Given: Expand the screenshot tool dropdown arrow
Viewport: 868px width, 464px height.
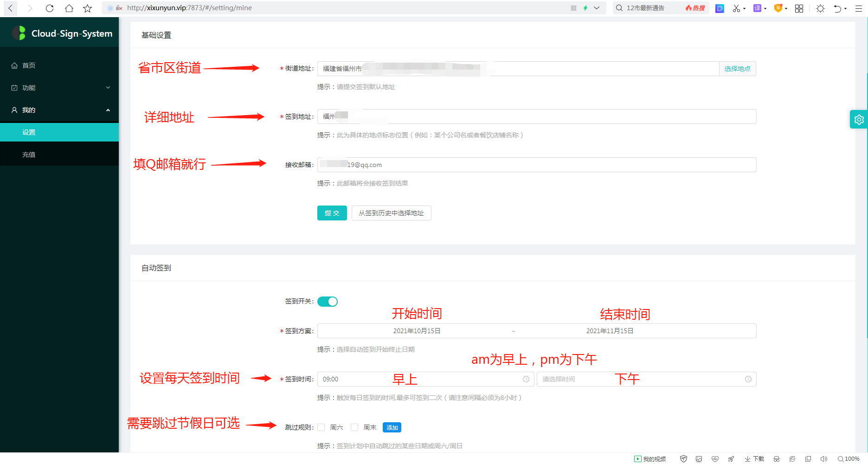Looking at the screenshot, I should (x=745, y=8).
